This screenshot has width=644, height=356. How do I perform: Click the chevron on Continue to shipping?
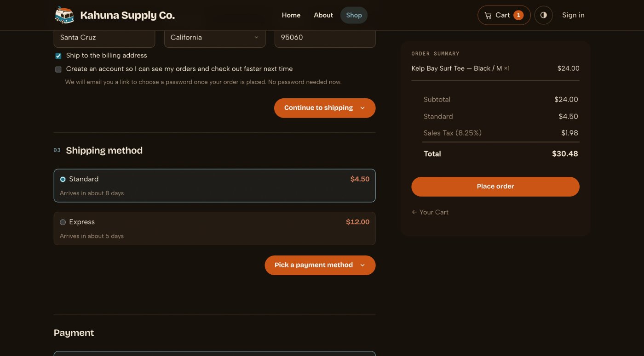click(362, 108)
